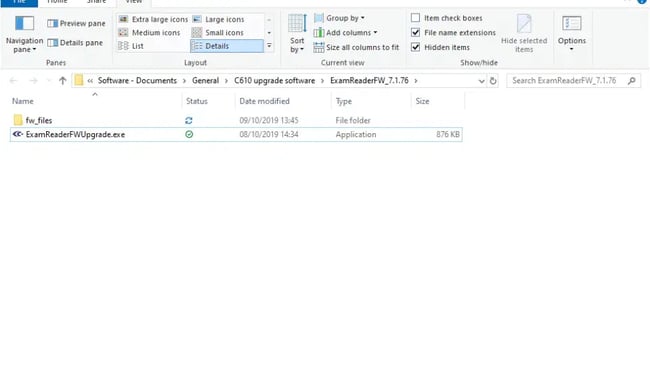Switch to Extra large icons layout

tap(153, 19)
